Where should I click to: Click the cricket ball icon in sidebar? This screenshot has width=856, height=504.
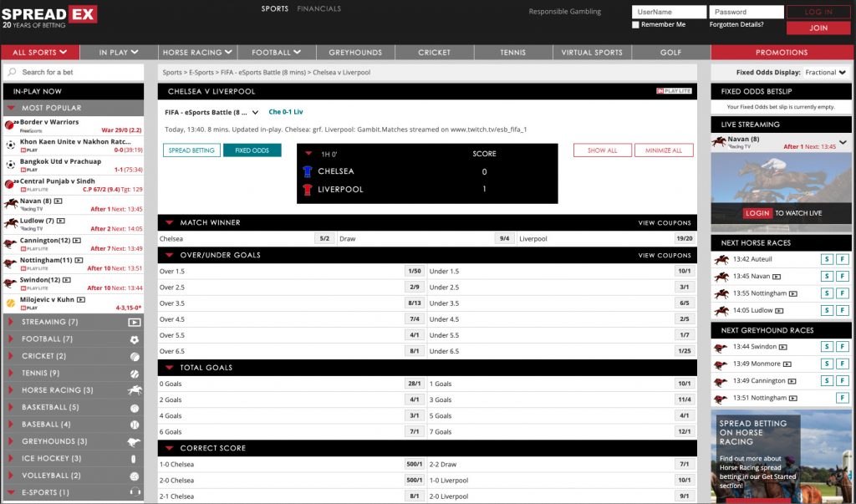click(134, 356)
